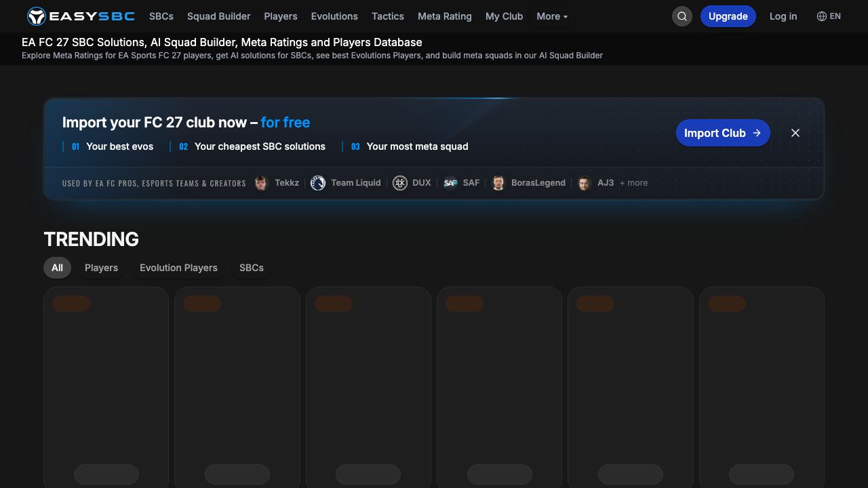Select the Players trending filter
This screenshot has width=868, height=488.
(101, 268)
